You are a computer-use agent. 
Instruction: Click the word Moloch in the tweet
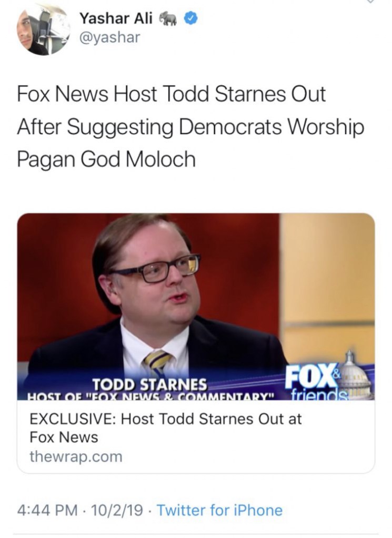point(160,159)
